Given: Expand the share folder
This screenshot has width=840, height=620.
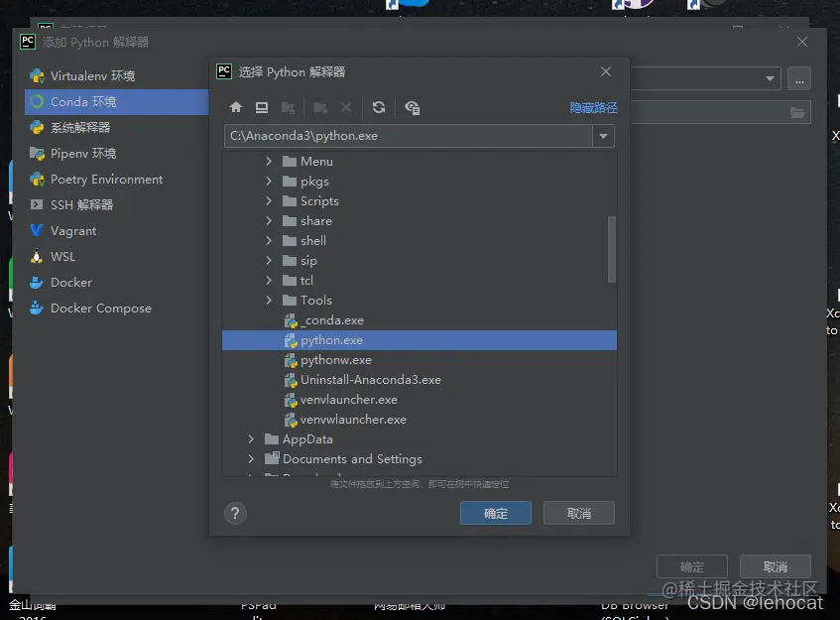Looking at the screenshot, I should tap(269, 221).
